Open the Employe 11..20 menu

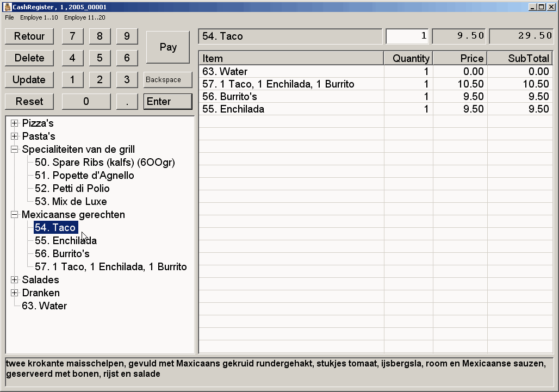(x=84, y=17)
